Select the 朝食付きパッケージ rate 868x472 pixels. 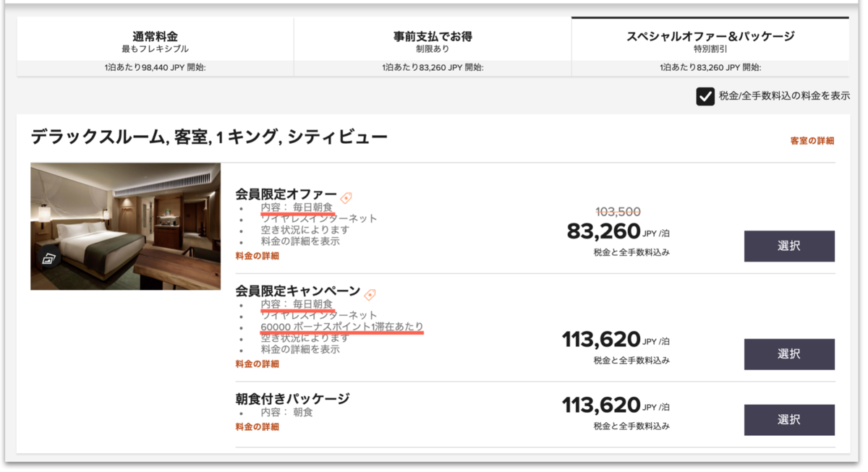789,420
